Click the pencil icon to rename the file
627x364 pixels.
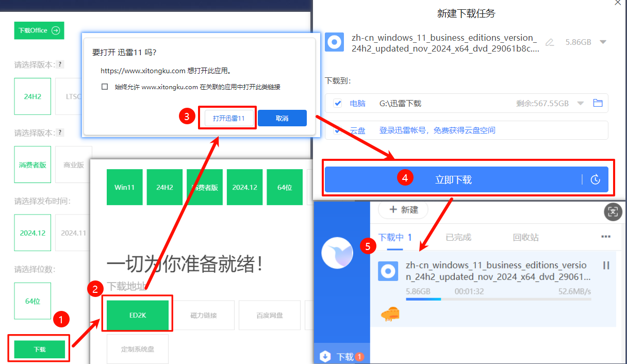550,42
